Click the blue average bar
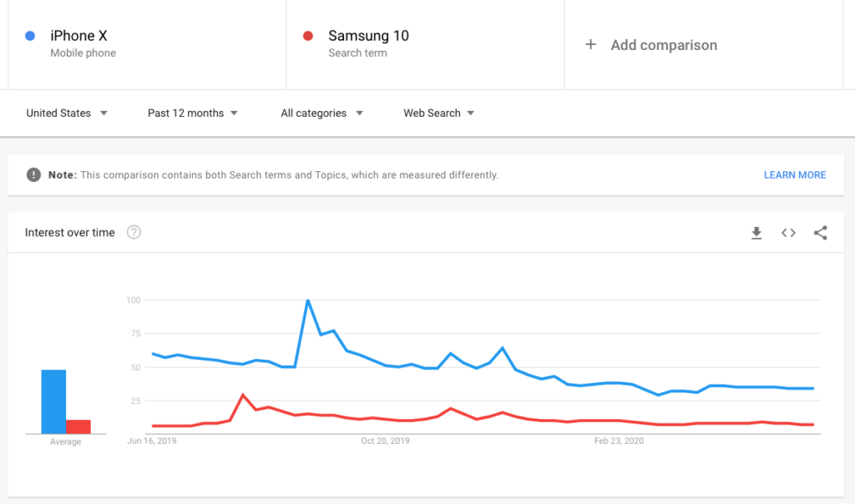This screenshot has height=504, width=855. pyautogui.click(x=53, y=399)
